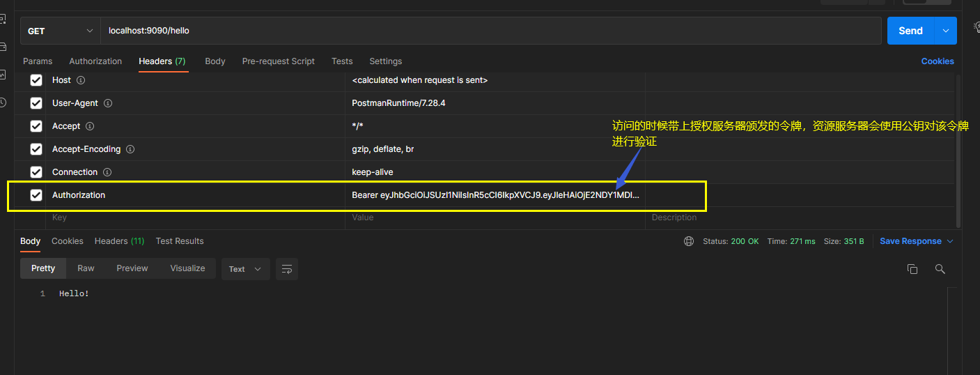Select the Preview view button
This screenshot has width=980, height=375.
[x=132, y=268]
